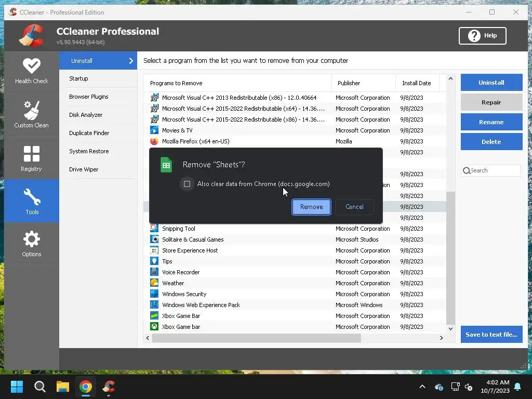
Task: Click the vertical scrollbar up arrow
Action: tap(450, 79)
